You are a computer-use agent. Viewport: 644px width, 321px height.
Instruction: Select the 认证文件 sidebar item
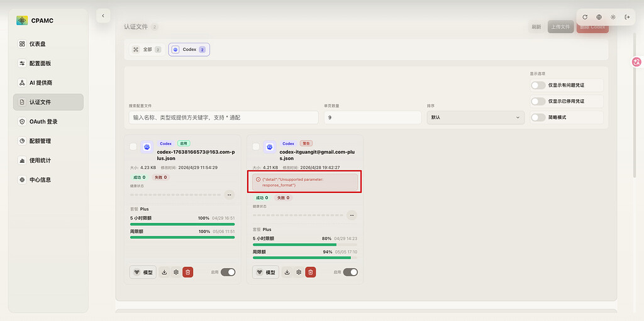pos(48,102)
